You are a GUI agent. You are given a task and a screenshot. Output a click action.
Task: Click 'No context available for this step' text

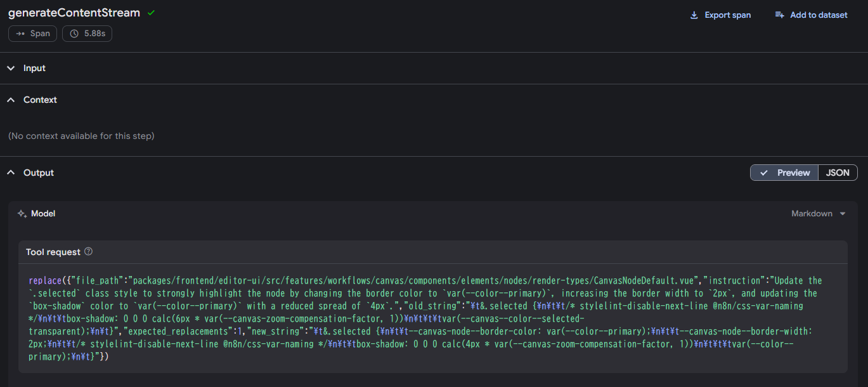point(81,136)
